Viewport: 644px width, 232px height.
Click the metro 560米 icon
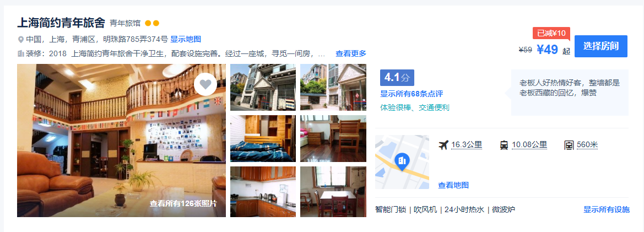click(x=569, y=145)
